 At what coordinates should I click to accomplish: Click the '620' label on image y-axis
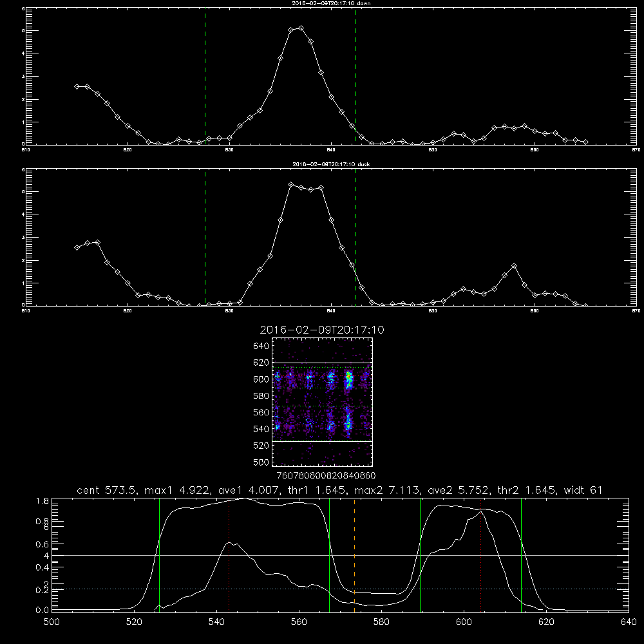[x=261, y=363]
